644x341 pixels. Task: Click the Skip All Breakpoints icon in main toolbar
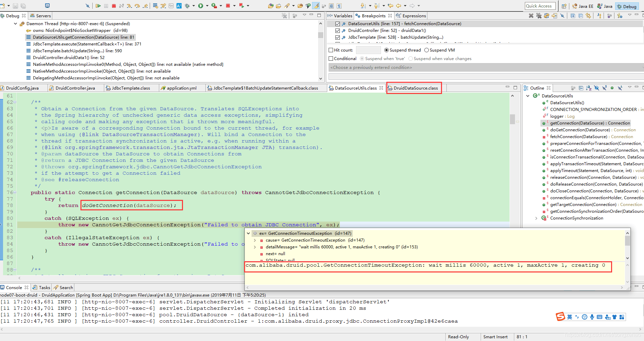point(88,6)
